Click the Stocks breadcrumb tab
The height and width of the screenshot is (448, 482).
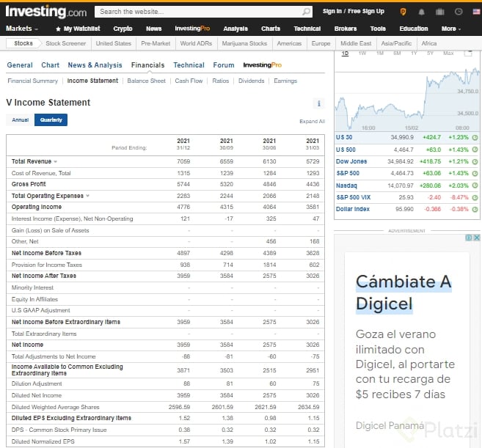(23, 43)
